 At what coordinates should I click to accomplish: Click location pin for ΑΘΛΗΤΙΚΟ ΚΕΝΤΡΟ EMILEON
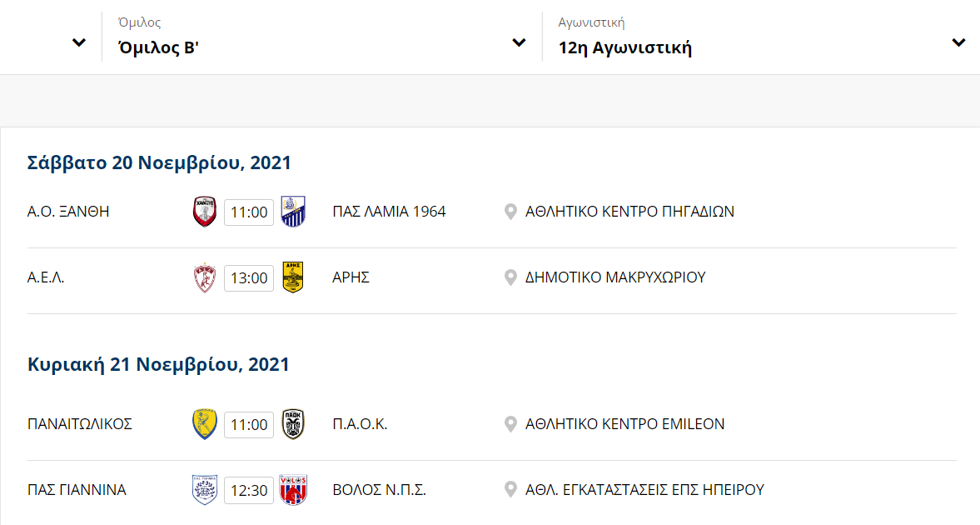tap(510, 424)
